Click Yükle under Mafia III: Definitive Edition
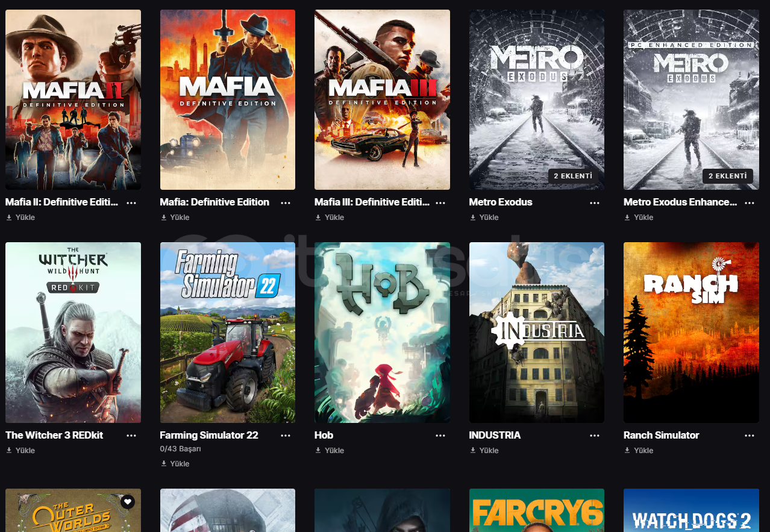Viewport: 770px width, 532px height. [330, 217]
